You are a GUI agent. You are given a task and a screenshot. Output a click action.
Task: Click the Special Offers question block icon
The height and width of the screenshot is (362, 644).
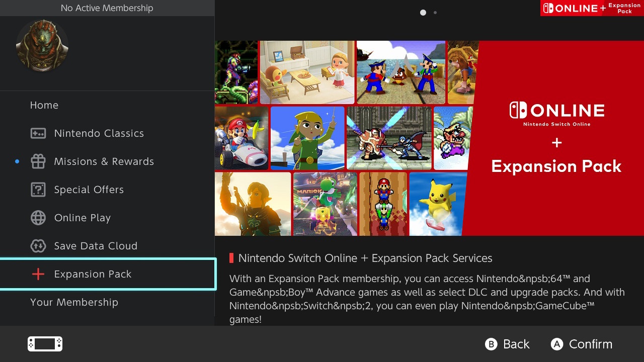pyautogui.click(x=38, y=190)
